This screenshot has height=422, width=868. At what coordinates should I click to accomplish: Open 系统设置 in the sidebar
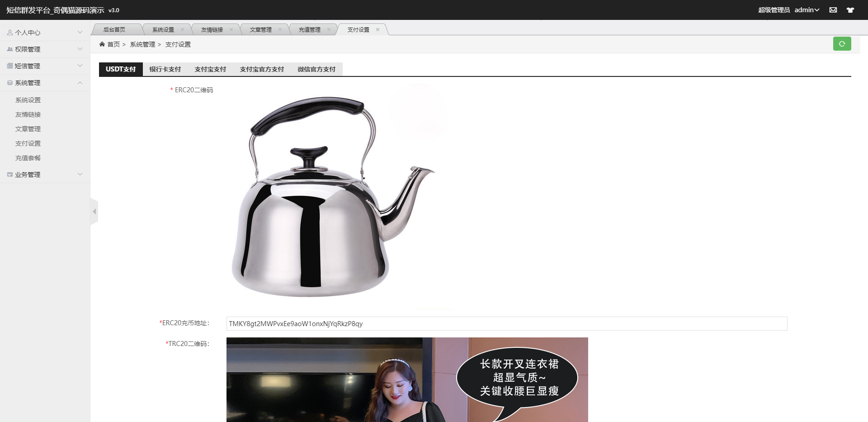coord(28,100)
